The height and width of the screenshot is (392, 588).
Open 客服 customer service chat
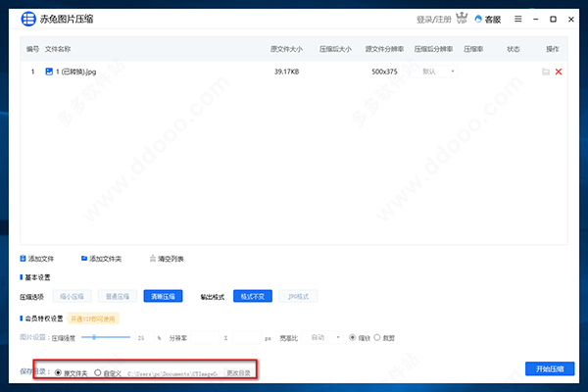point(488,20)
